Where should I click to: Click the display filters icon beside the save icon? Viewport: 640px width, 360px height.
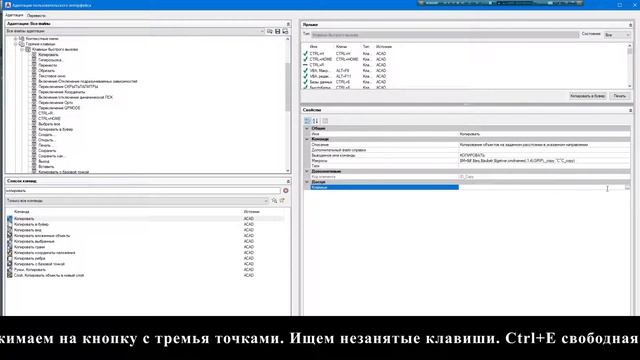[x=285, y=31]
